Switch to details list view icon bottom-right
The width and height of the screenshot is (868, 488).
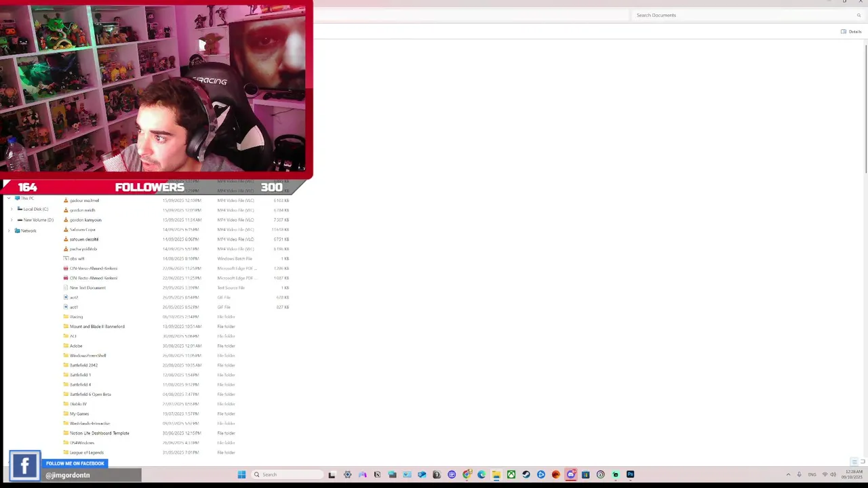click(854, 462)
